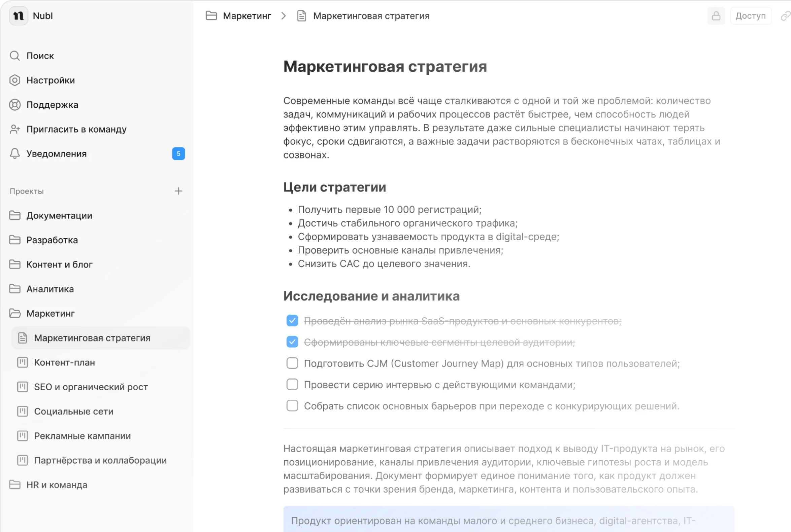The image size is (791, 532).
Task: Click the notifications bell icon
Action: 14,153
